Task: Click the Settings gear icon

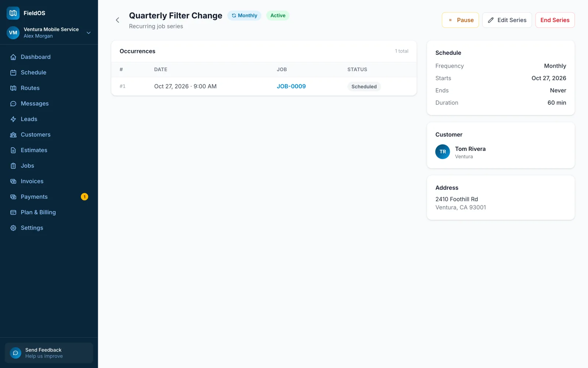Action: click(x=13, y=228)
